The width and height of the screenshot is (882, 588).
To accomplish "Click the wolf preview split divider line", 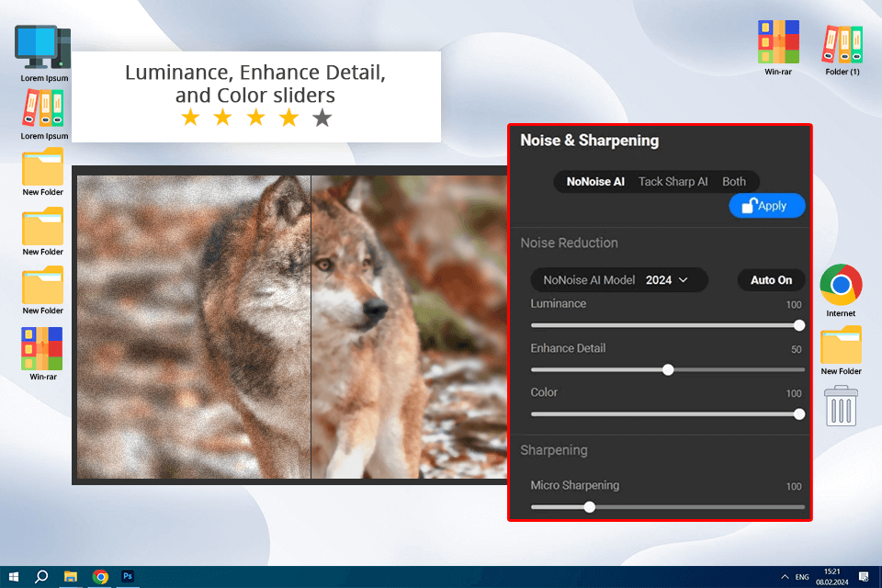I will click(311, 326).
